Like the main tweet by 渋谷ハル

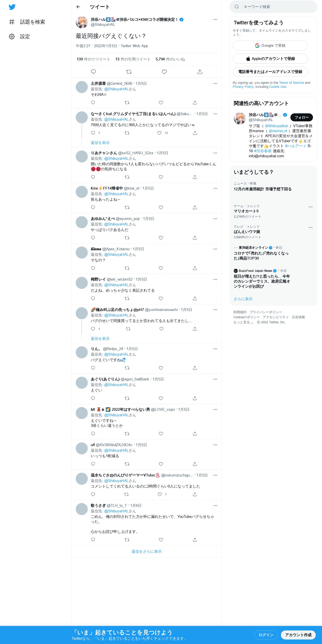(164, 72)
